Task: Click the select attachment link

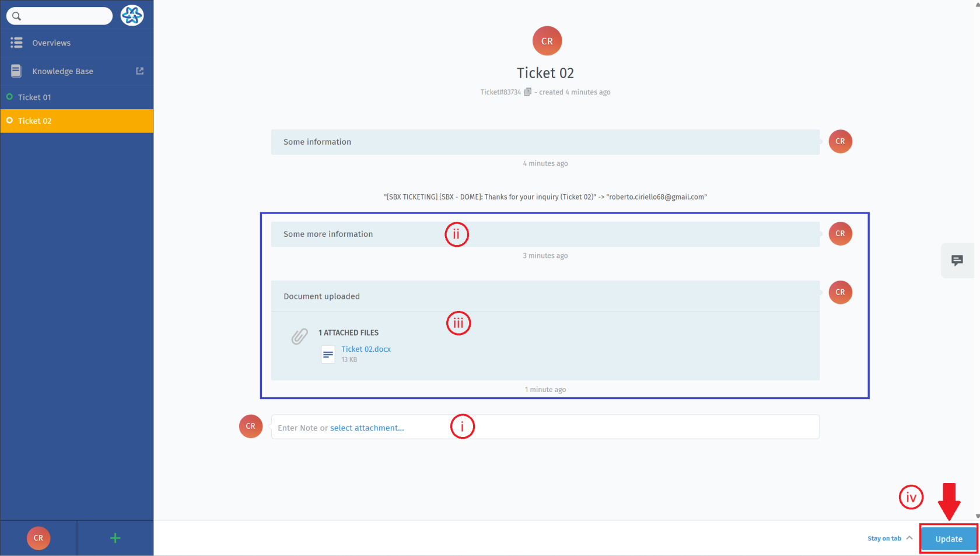Action: [x=367, y=428]
